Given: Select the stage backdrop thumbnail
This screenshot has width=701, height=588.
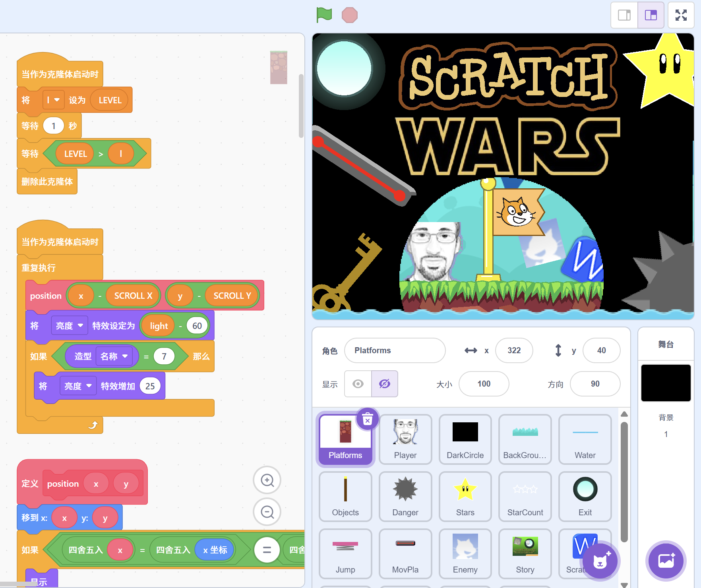Looking at the screenshot, I should (x=666, y=383).
